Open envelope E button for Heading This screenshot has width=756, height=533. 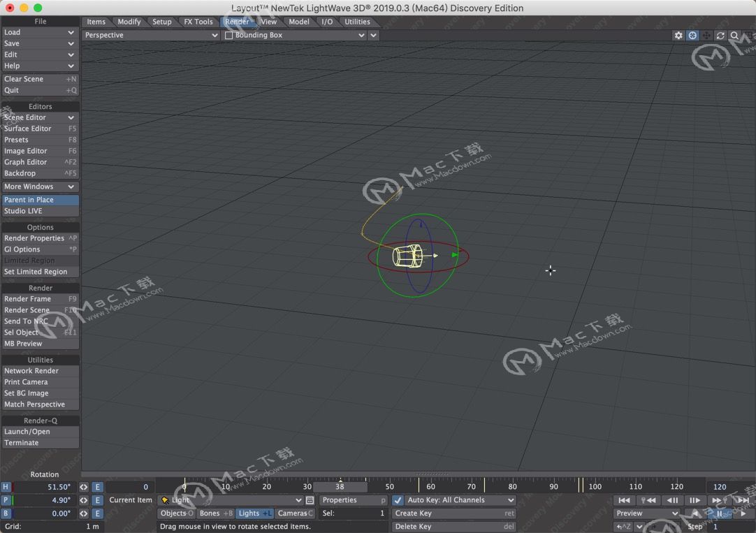pos(97,487)
